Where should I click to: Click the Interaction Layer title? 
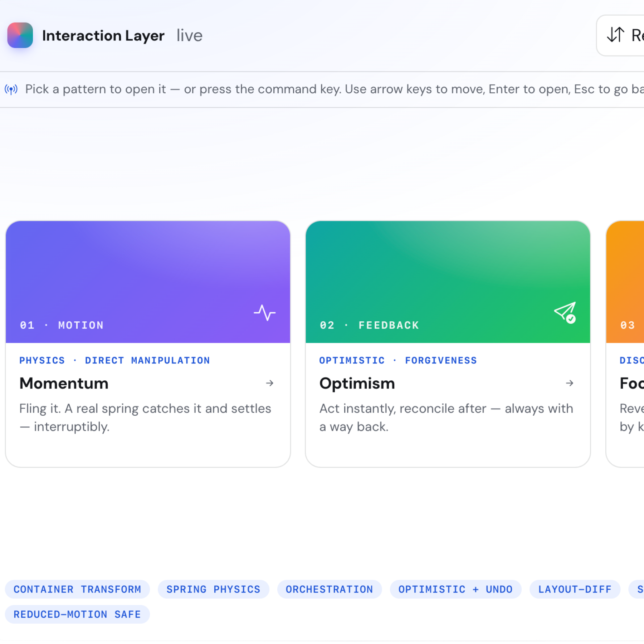coord(103,35)
